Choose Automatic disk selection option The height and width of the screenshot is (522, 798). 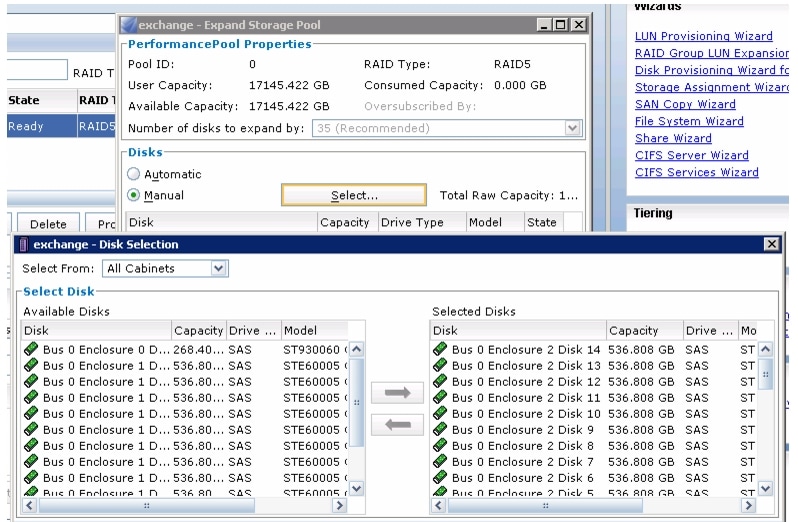point(133,174)
